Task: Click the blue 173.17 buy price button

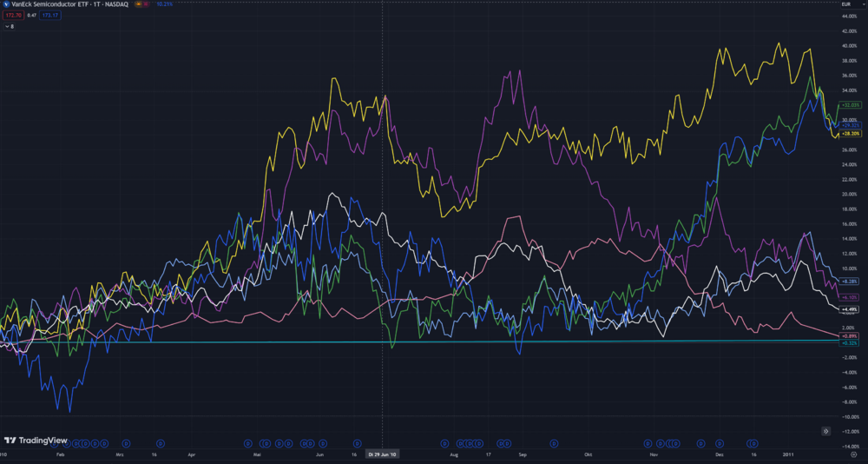Action: coord(51,16)
